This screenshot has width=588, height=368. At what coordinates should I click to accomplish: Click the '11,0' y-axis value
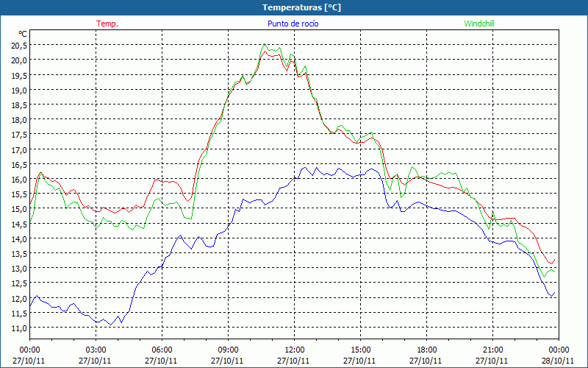(x=19, y=328)
